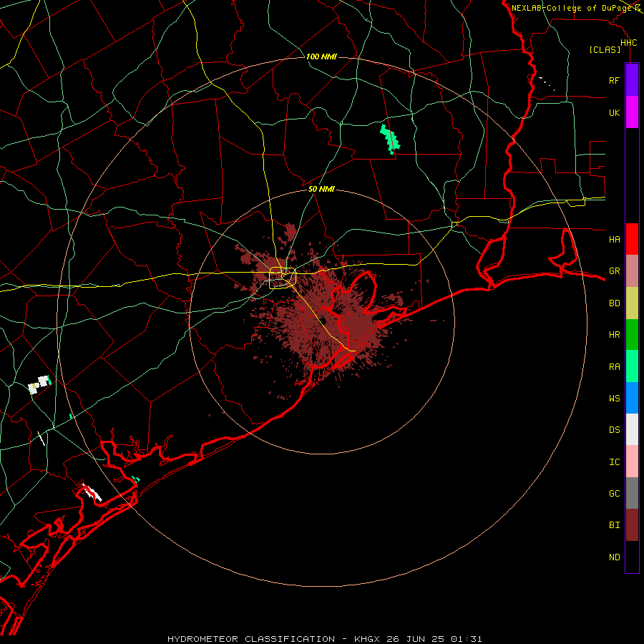Click the 50 NMI range ring label

pyautogui.click(x=321, y=189)
